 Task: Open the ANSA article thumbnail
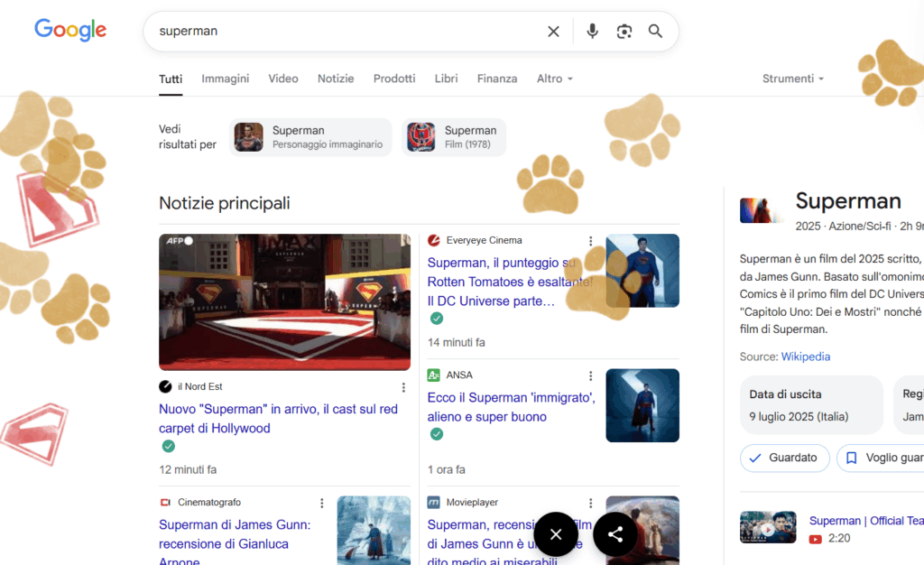click(x=642, y=405)
